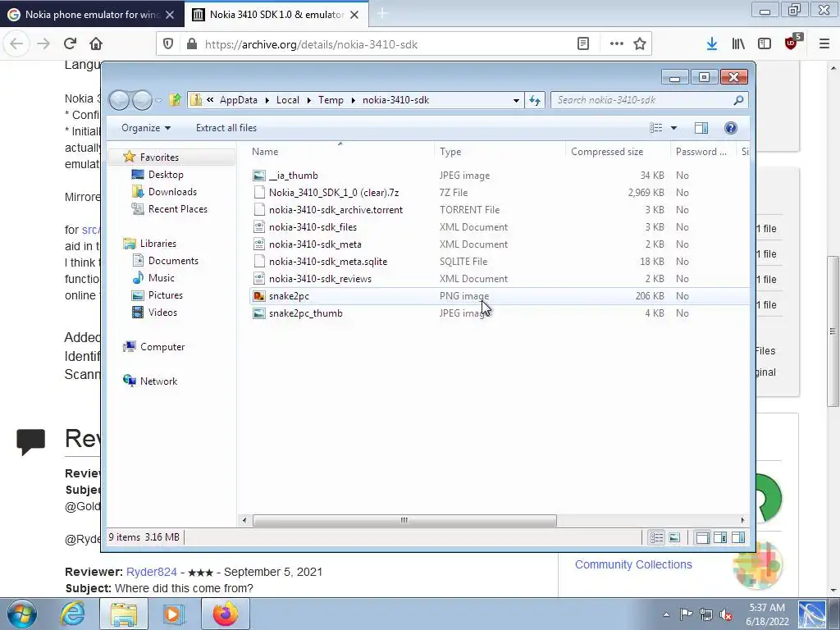Image resolution: width=840 pixels, height=630 pixels.
Task: Open recent pages dropdown near back buttons
Action: pyautogui.click(x=158, y=100)
